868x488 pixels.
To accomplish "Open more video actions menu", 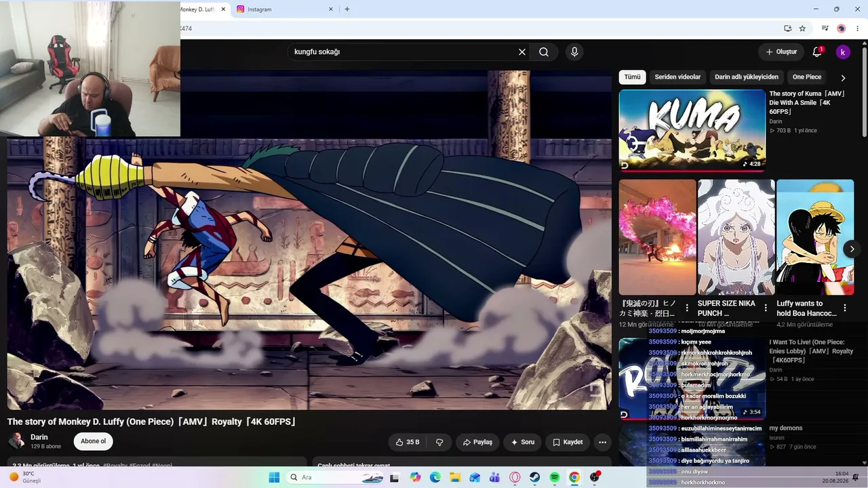I will point(602,442).
